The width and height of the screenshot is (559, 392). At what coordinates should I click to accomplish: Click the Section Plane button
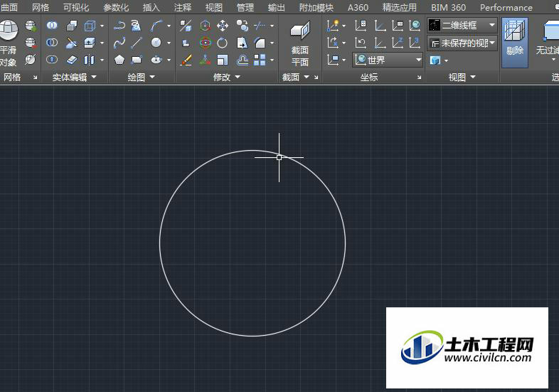[x=300, y=43]
